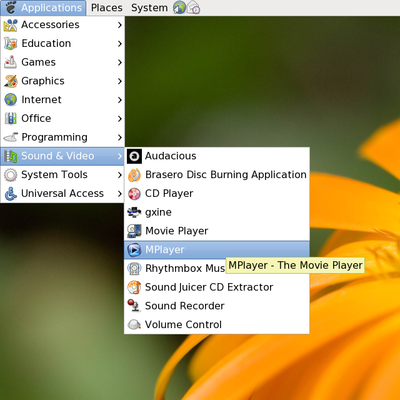Image resolution: width=400 pixels, height=400 pixels.
Task: Launch MPlayer via its blue play icon
Action: 134,250
